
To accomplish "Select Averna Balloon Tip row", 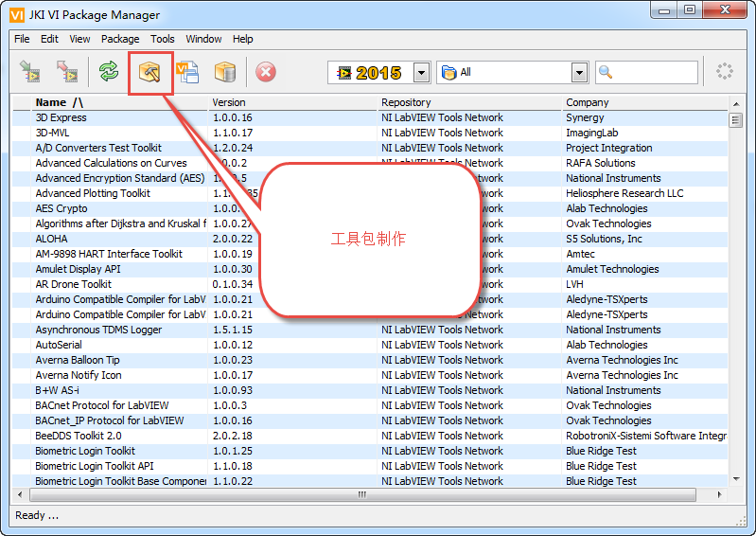I will pyautogui.click(x=370, y=360).
